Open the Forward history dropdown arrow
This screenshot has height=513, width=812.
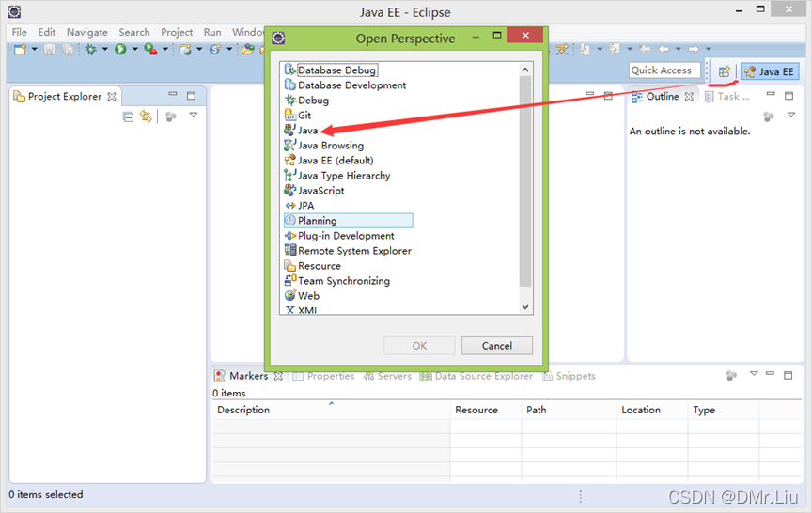(x=708, y=49)
